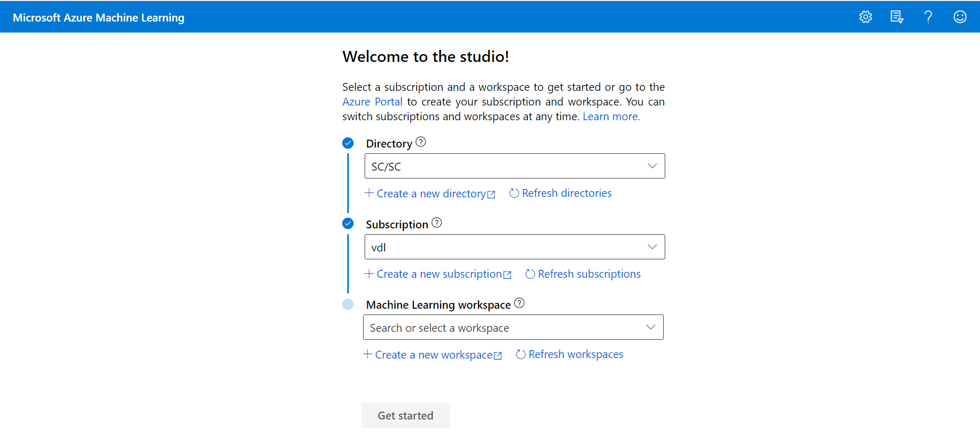This screenshot has width=980, height=441.
Task: Expand the Subscription dropdown showing vdl
Action: (515, 247)
